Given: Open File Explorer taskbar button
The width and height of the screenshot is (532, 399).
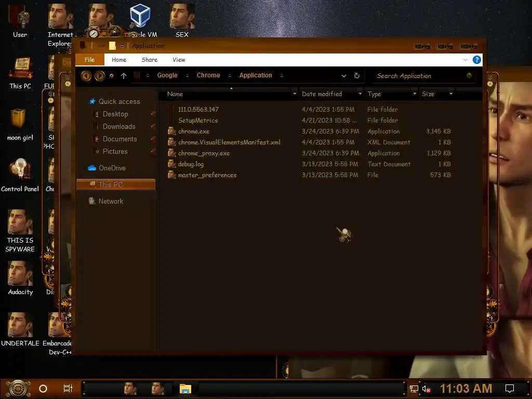Looking at the screenshot, I should (185, 389).
